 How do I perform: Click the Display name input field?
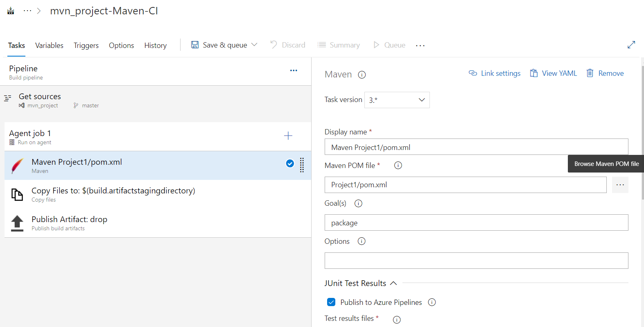coord(476,147)
